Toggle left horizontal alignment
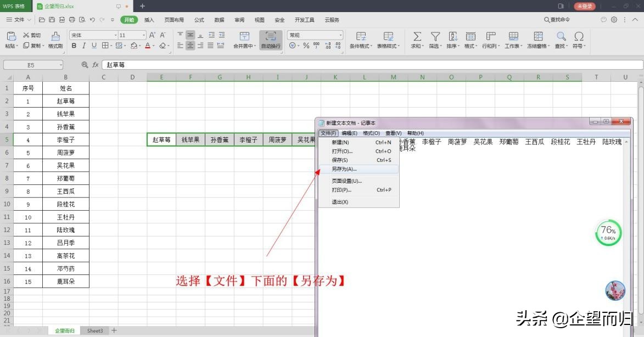 coord(180,46)
